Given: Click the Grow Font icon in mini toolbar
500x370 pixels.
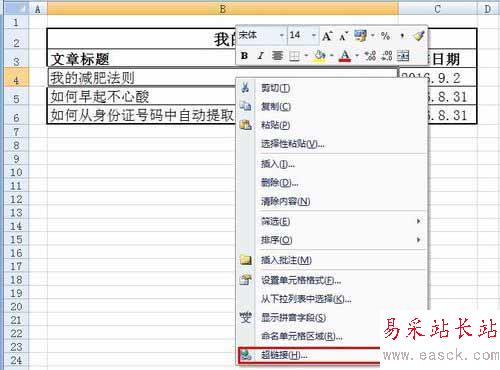Looking at the screenshot, I should (x=327, y=35).
